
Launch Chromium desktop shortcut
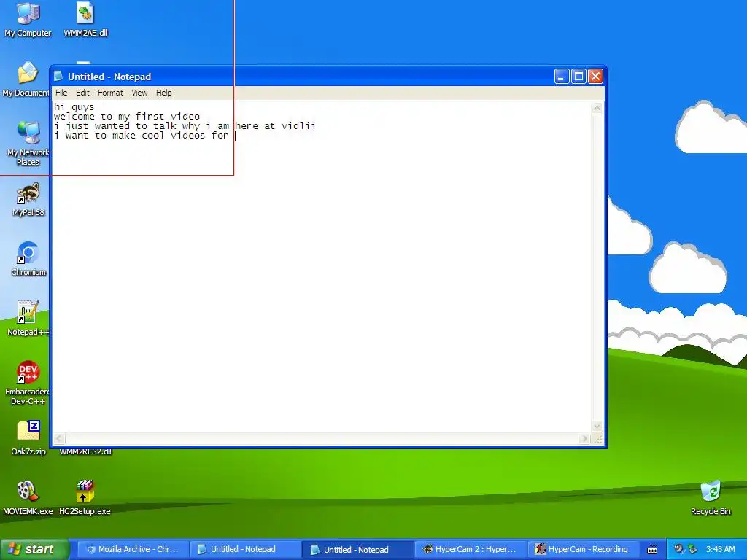pyautogui.click(x=28, y=259)
